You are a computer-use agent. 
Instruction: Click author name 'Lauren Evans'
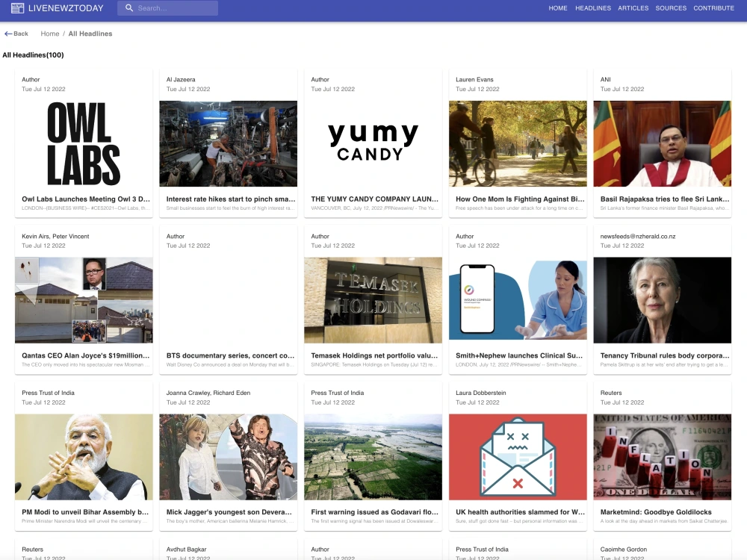pyautogui.click(x=474, y=80)
